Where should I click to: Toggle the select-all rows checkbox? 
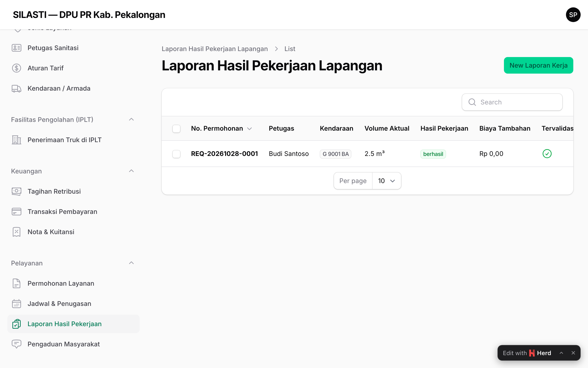176,129
